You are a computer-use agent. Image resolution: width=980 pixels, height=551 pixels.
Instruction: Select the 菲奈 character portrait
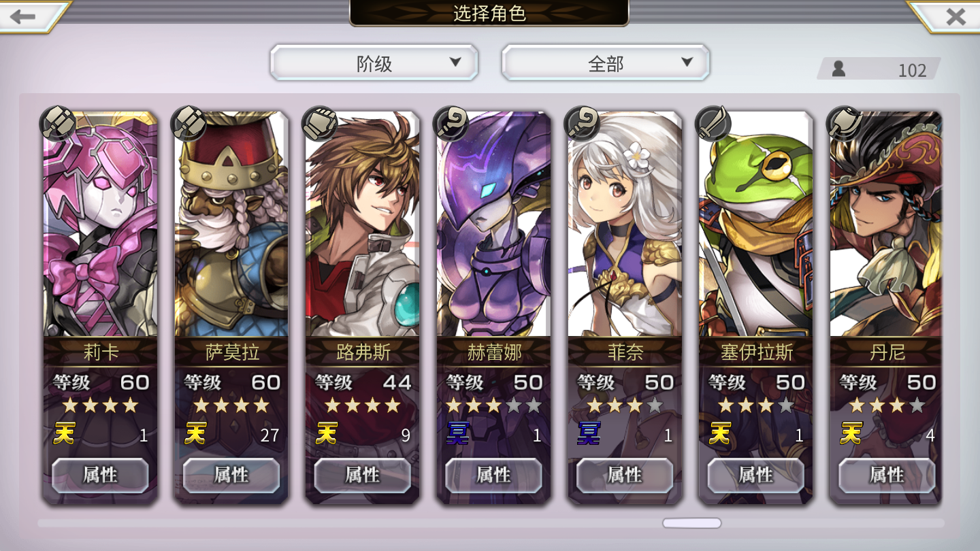point(625,224)
